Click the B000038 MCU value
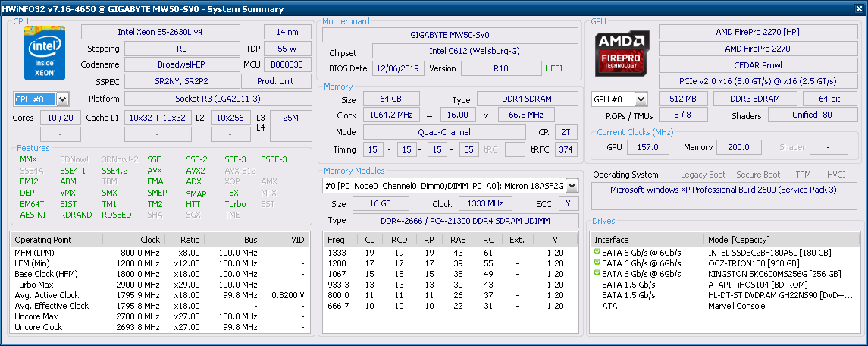This screenshot has width=868, height=346. 287,64
